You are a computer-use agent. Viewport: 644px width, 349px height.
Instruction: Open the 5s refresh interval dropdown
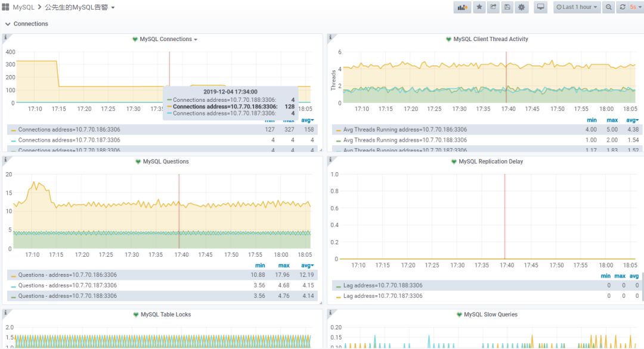coord(636,7)
